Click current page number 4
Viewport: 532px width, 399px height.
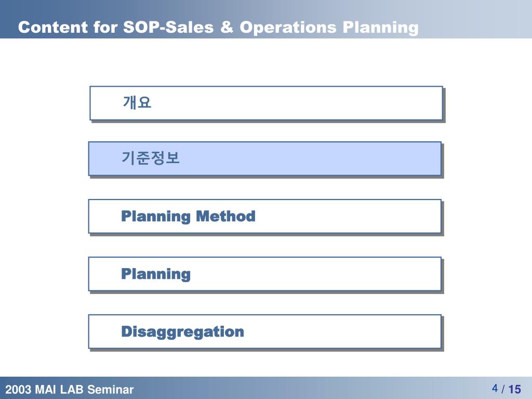click(495, 388)
